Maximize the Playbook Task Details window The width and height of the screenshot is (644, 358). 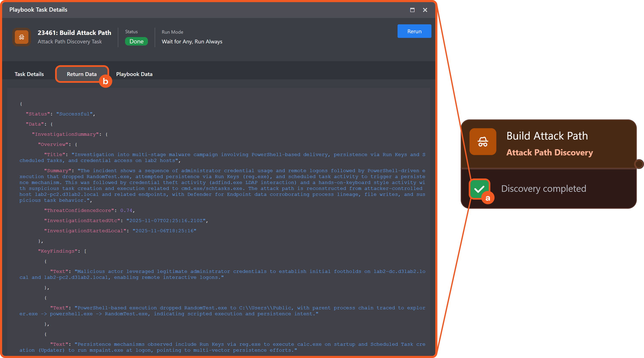412,10
